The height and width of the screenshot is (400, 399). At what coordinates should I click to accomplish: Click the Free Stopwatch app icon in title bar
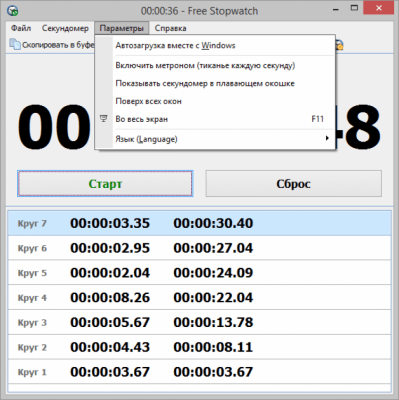(x=12, y=11)
